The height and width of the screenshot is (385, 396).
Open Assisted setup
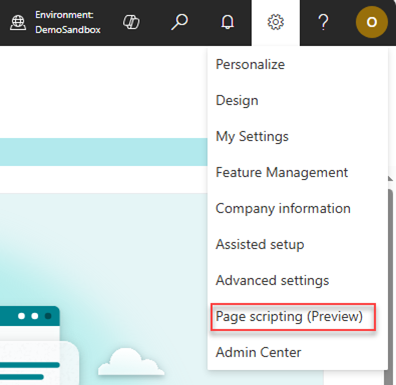coord(260,244)
